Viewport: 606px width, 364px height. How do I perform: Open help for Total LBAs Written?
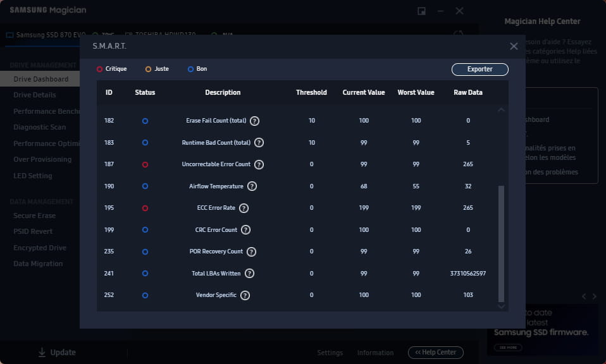point(249,274)
